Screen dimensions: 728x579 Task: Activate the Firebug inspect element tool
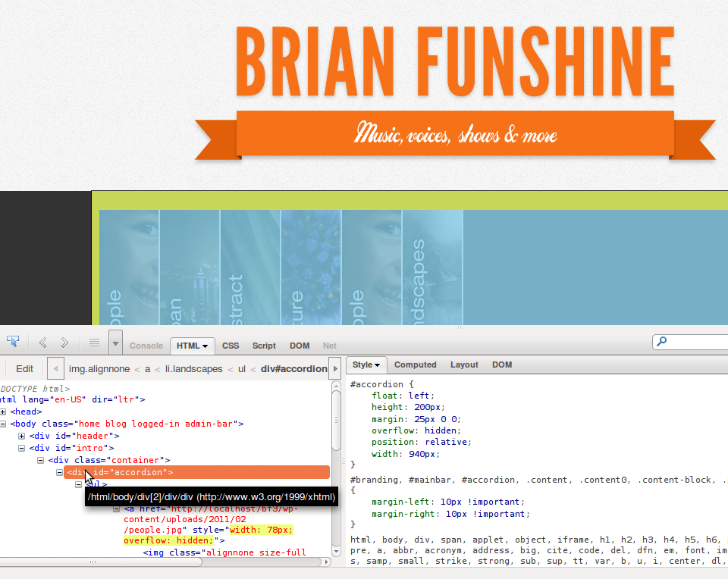13,342
